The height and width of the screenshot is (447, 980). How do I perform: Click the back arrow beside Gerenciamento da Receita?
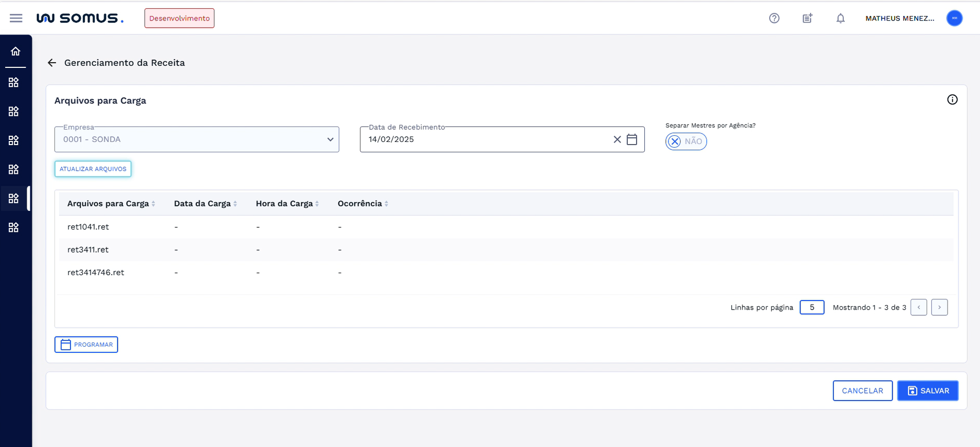click(x=52, y=63)
